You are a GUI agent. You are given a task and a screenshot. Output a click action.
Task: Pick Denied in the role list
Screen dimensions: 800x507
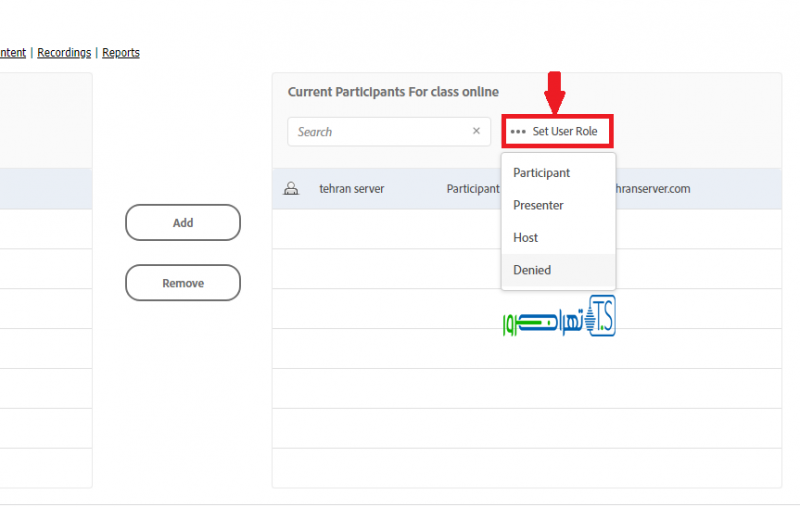coord(532,270)
